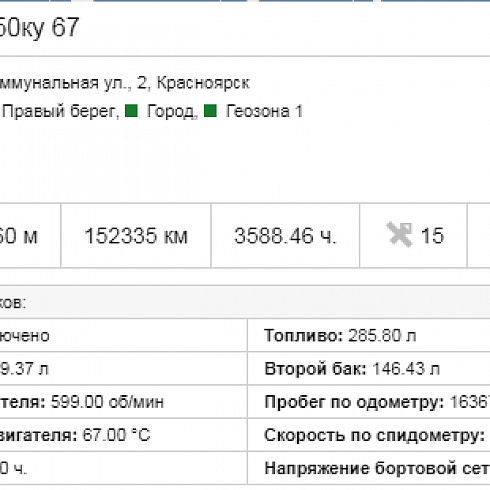Click the mileage value 152335 км
This screenshot has height=490, width=490.
[x=136, y=236]
